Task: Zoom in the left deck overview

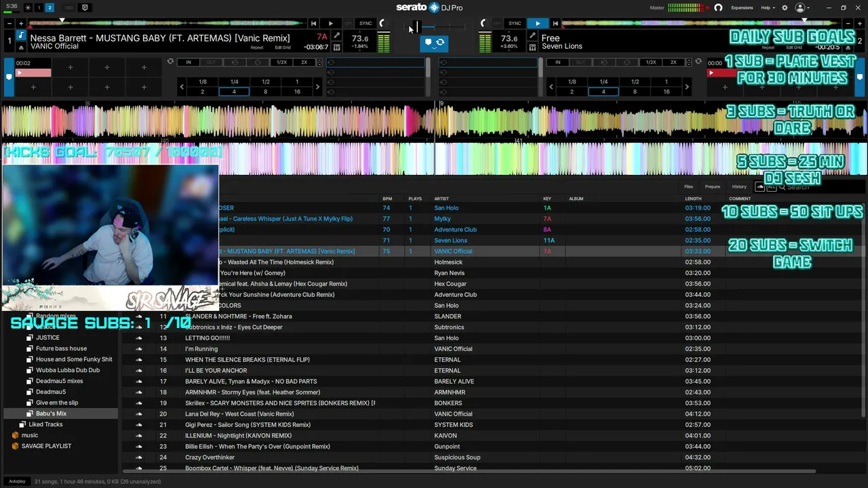Action: pyautogui.click(x=20, y=24)
